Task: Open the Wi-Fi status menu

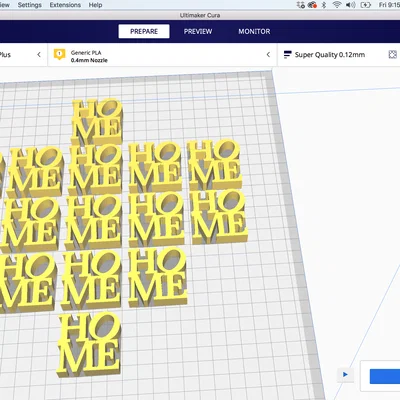Action: (337, 5)
